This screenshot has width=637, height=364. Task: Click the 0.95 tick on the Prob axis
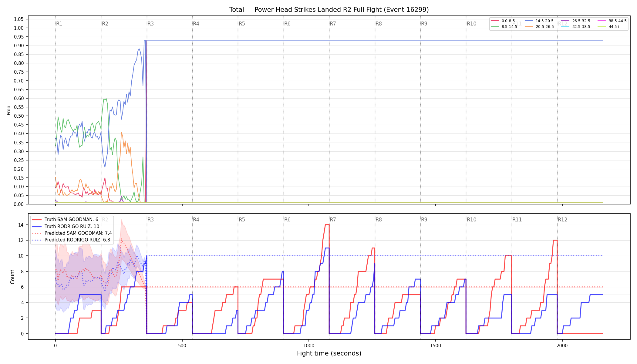point(19,37)
